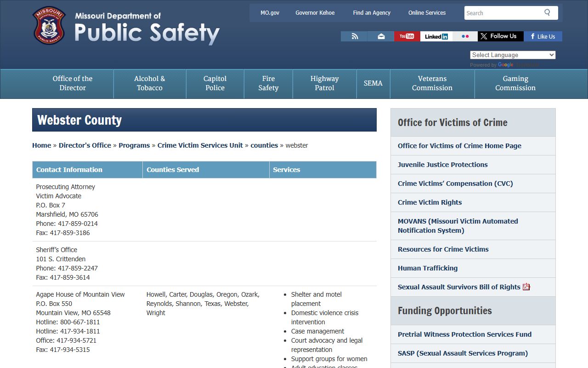
Task: Open Office for Victims of Crime Home Page
Action: [x=459, y=146]
